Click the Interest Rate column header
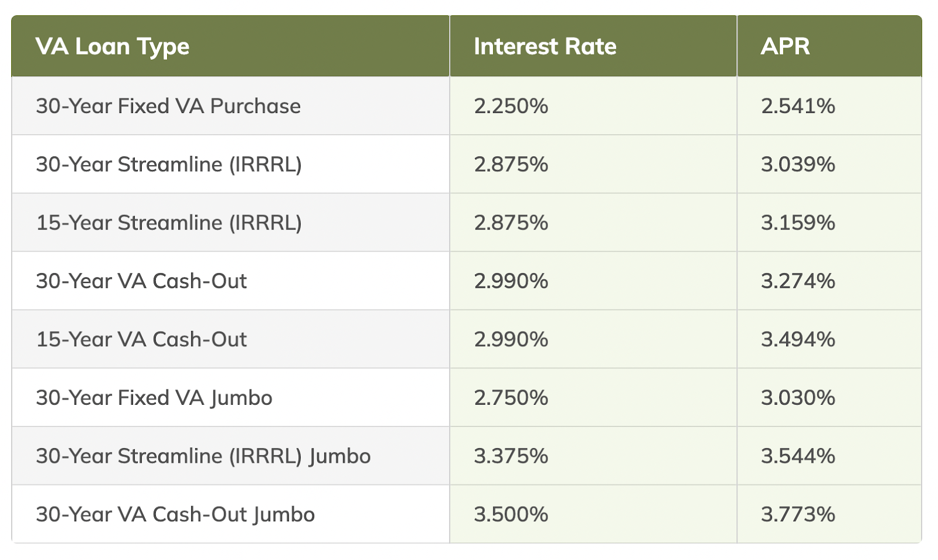Image resolution: width=938 pixels, height=560 pixels. pos(545,46)
